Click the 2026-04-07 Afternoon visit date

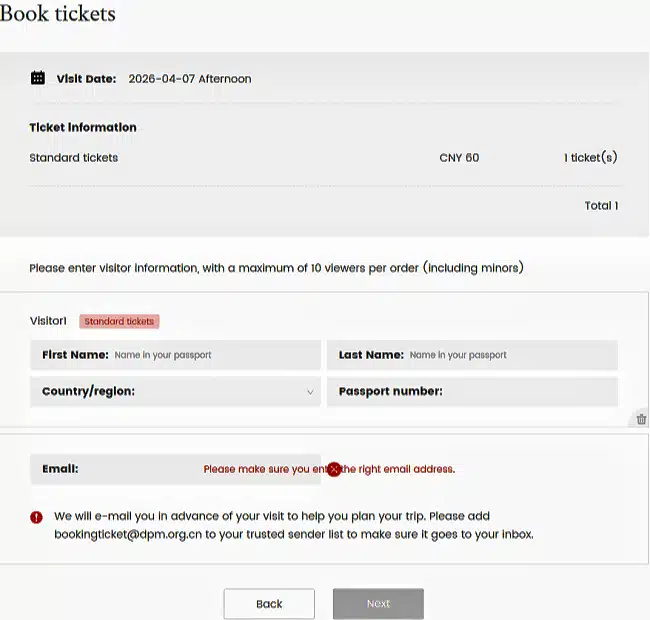tap(190, 79)
